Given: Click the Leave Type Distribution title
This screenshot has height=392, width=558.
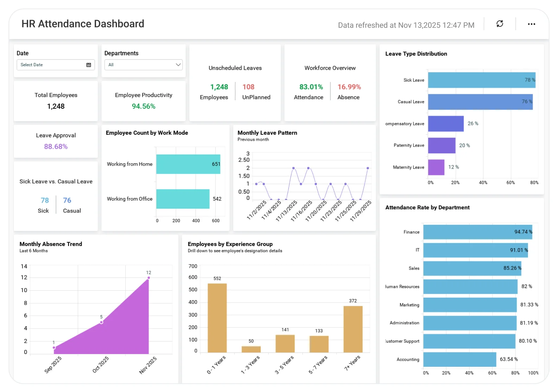Looking at the screenshot, I should tap(416, 53).
